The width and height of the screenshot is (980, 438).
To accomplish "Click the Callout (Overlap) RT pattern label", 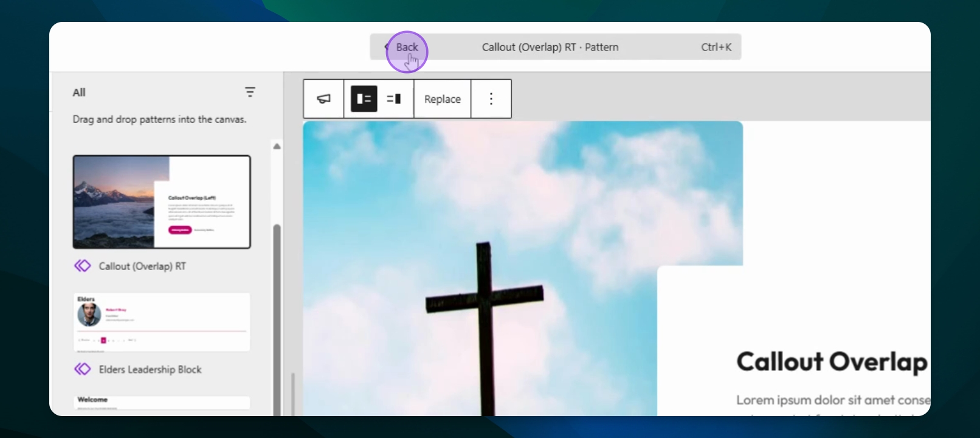I will pyautogui.click(x=142, y=266).
